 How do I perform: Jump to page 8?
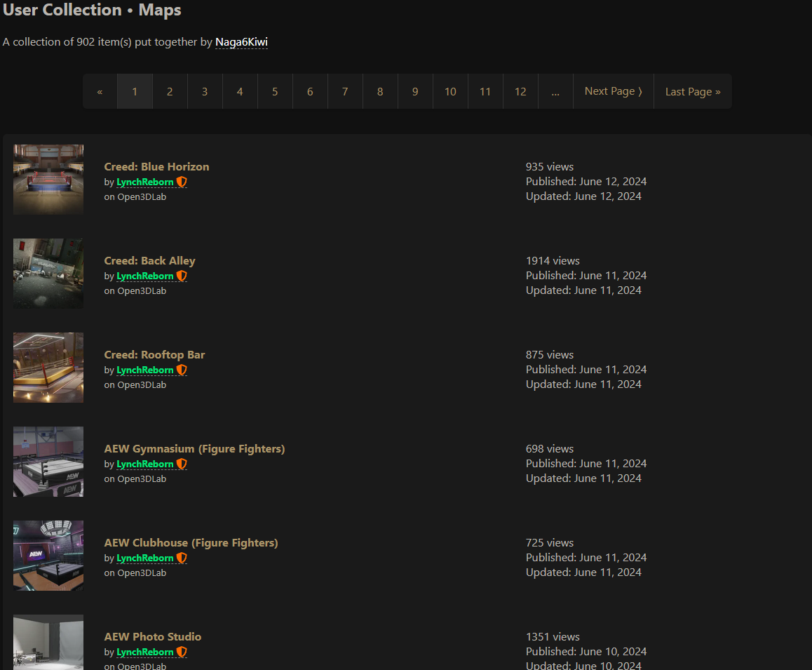380,92
